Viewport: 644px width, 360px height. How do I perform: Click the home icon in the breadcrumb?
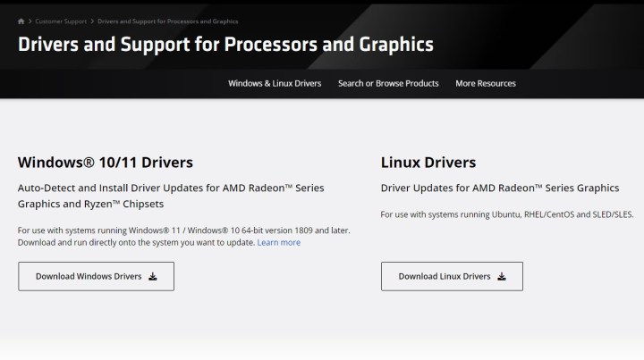pyautogui.click(x=21, y=21)
